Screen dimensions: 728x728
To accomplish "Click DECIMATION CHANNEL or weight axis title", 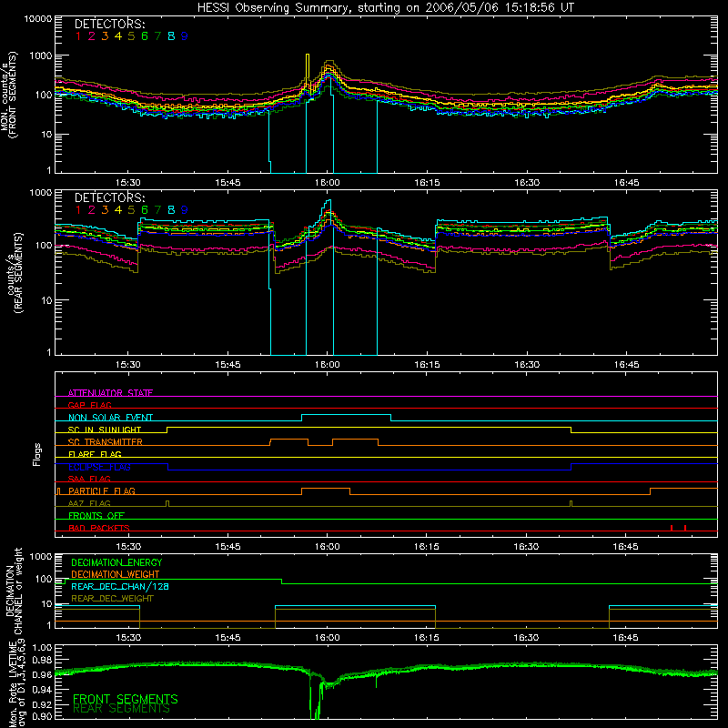I will 14,591.
